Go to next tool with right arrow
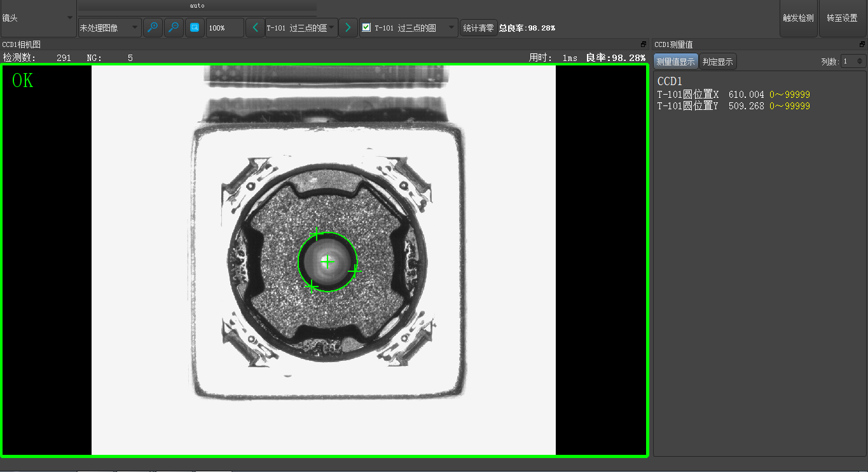The width and height of the screenshot is (868, 472). (348, 28)
